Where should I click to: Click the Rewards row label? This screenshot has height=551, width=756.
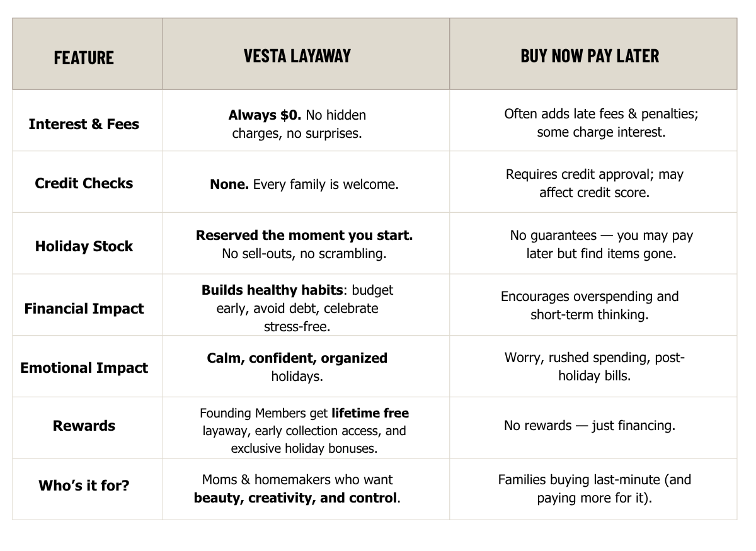(x=84, y=426)
